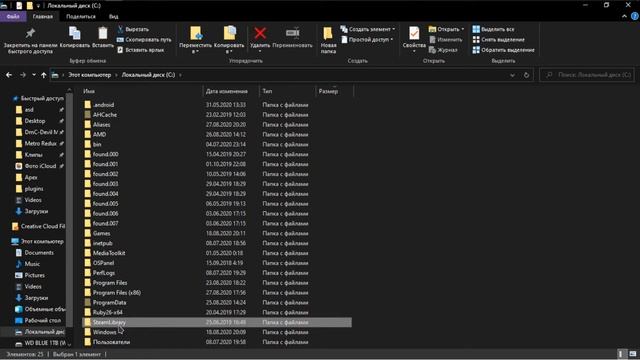Select the AMD folder
640x360 pixels.
point(99,134)
